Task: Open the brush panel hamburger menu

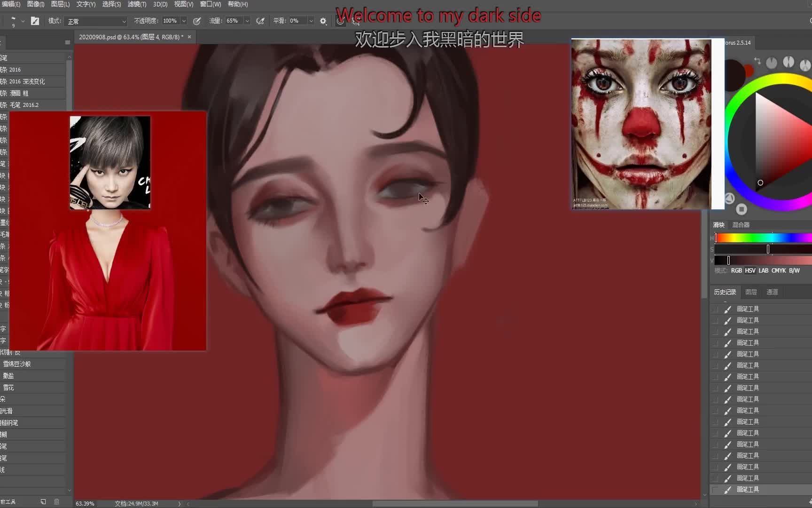Action: click(x=68, y=42)
